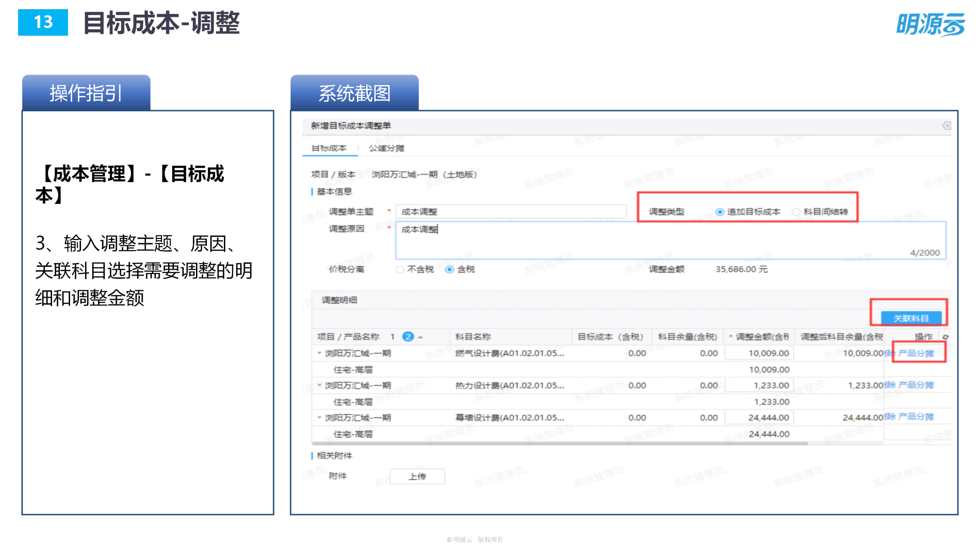The image size is (980, 550).
Task: Click 删除 on the 热力设计费 row
Action: [890, 385]
